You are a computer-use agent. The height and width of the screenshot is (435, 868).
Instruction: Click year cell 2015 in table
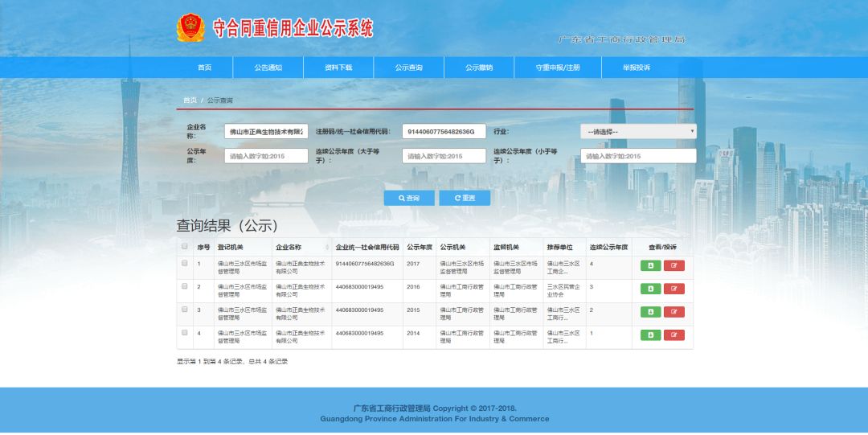coord(414,310)
